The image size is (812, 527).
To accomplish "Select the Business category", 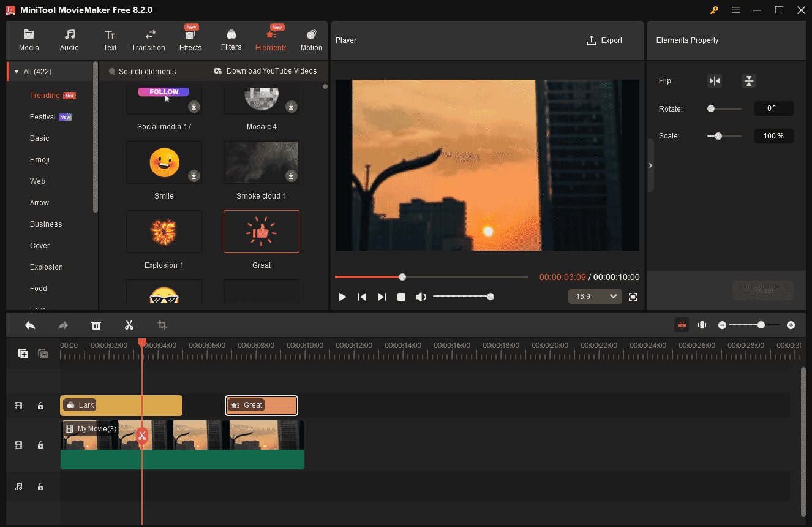I will (x=46, y=224).
